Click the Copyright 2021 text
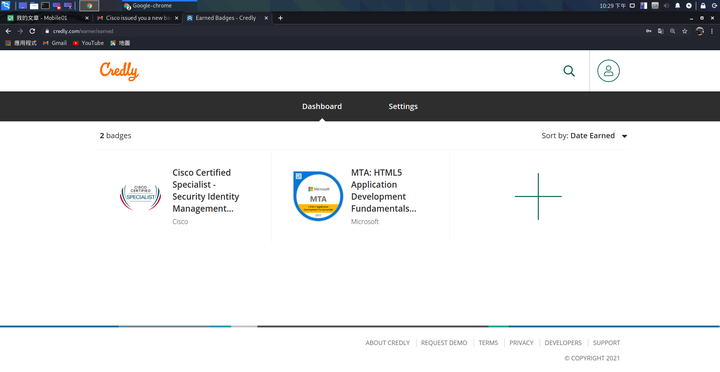The width and height of the screenshot is (720, 372). pos(592,358)
